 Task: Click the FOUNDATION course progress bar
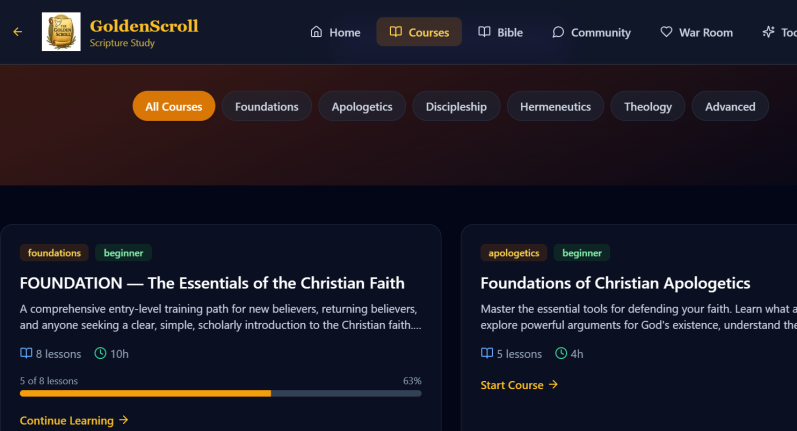(x=220, y=393)
